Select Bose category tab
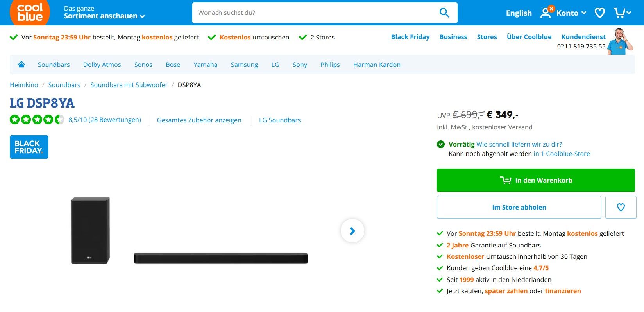Viewport: 644px width, 312px height. [x=173, y=65]
